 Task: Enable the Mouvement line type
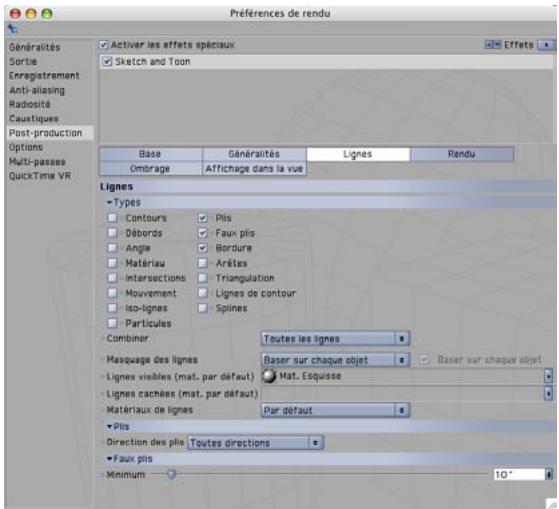click(x=112, y=293)
